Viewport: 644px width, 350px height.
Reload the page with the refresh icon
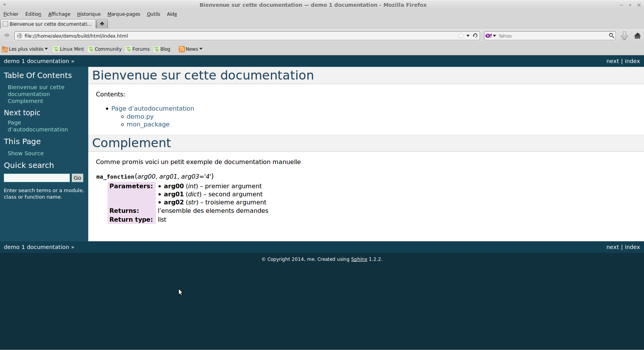[x=475, y=36]
